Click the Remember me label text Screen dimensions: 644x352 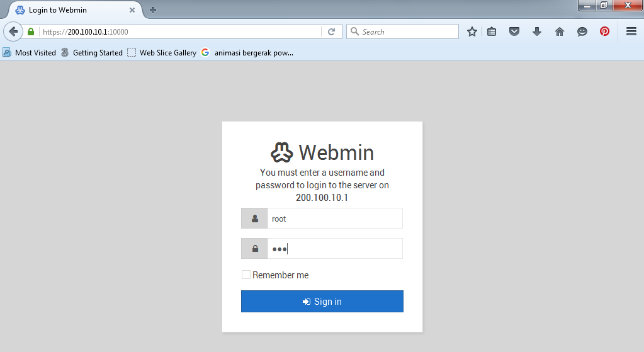(281, 275)
